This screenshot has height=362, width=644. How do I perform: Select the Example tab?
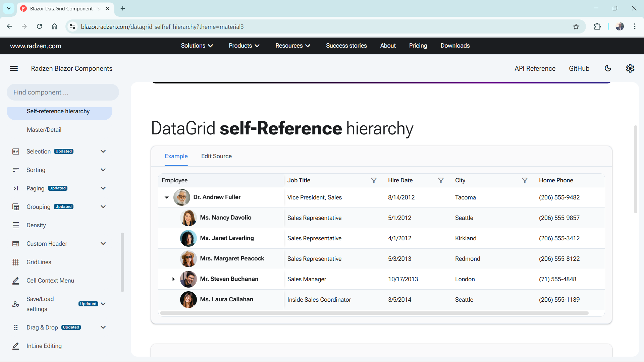point(176,156)
